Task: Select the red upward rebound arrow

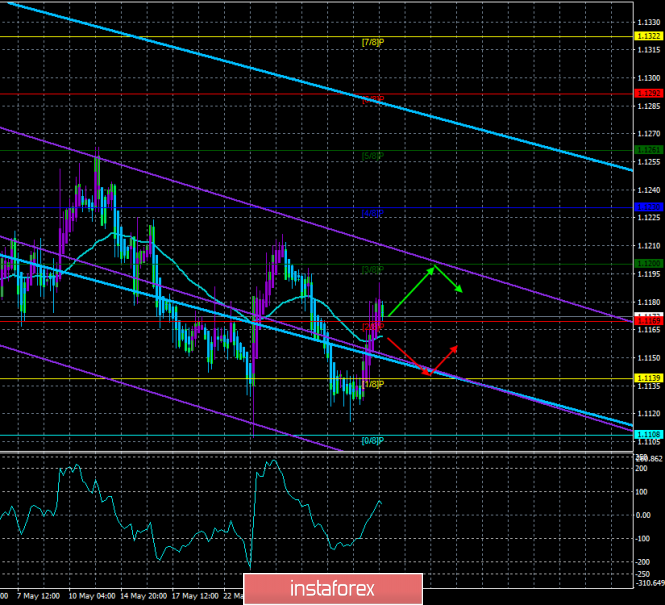Action: pyautogui.click(x=444, y=360)
